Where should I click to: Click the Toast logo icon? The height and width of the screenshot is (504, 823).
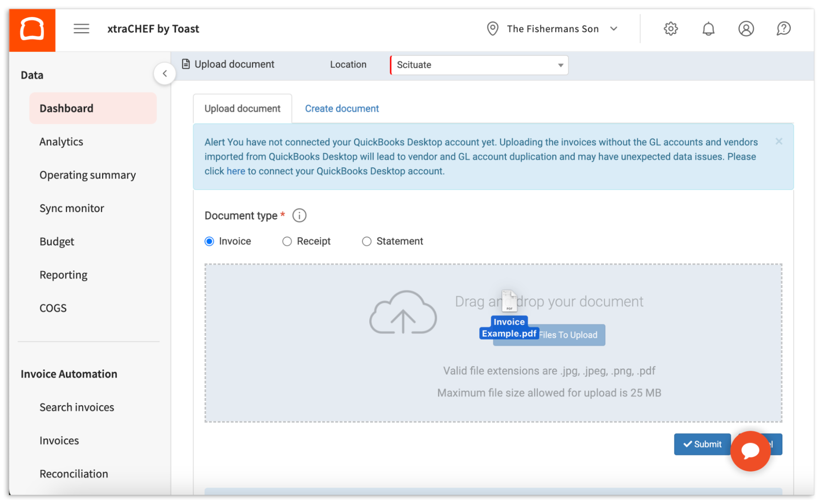tap(32, 29)
